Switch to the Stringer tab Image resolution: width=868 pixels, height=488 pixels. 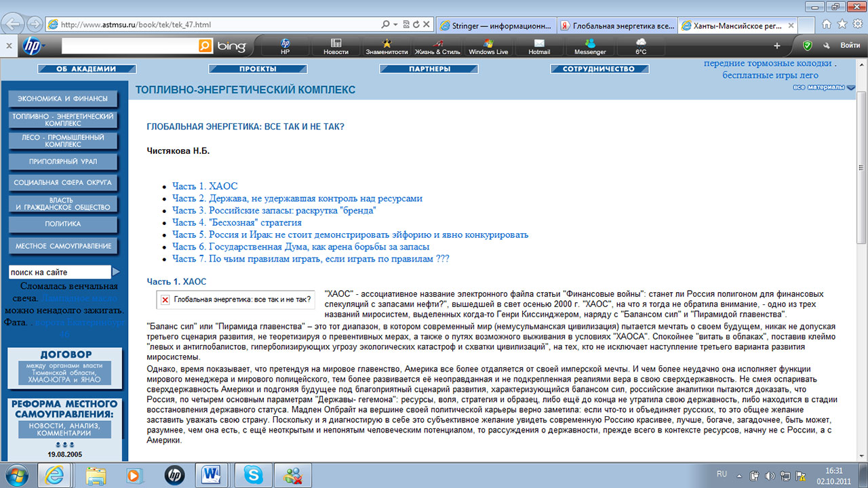[x=497, y=26]
